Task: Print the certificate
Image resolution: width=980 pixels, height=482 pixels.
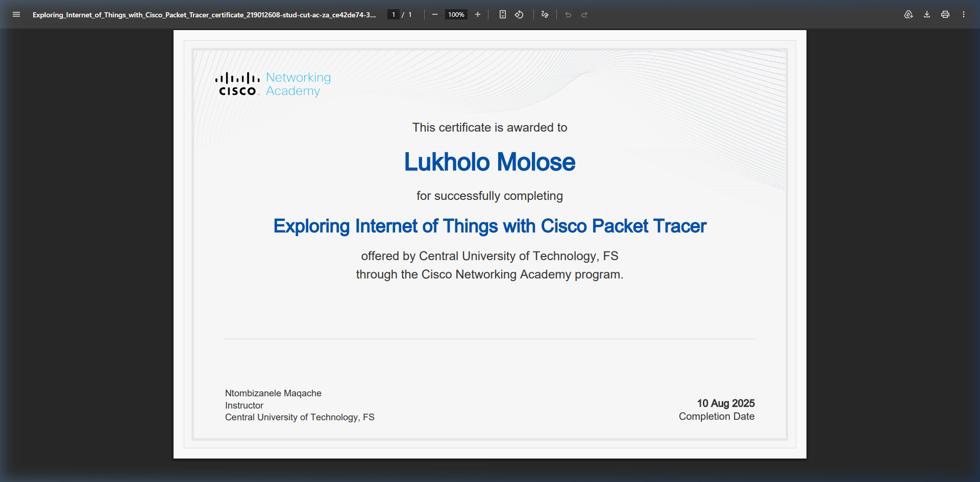Action: click(945, 14)
